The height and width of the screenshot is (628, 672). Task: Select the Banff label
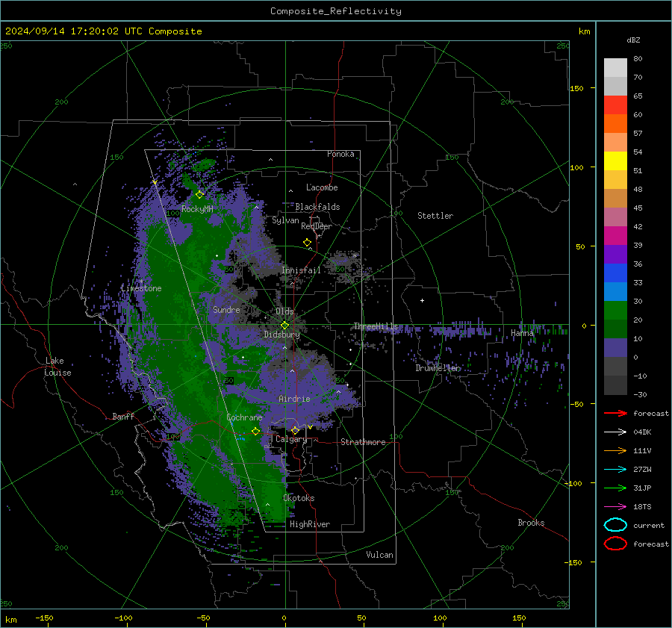point(123,416)
